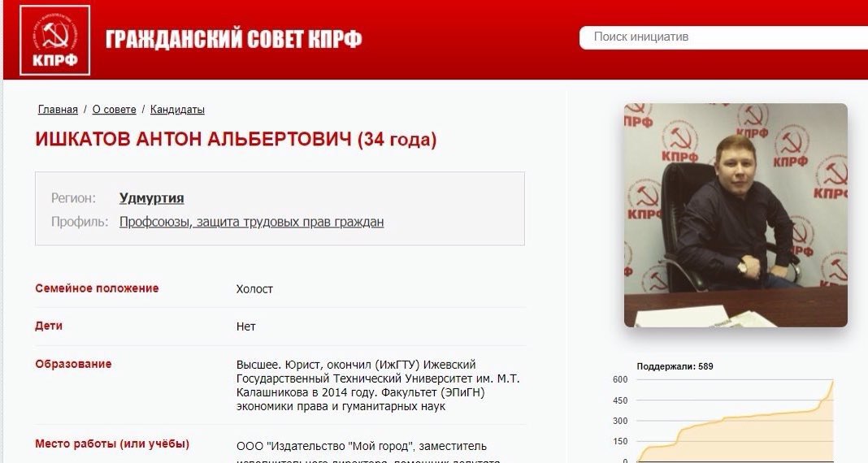Image resolution: width=868 pixels, height=463 pixels.
Task: Click the Образование field label
Action: (73, 364)
